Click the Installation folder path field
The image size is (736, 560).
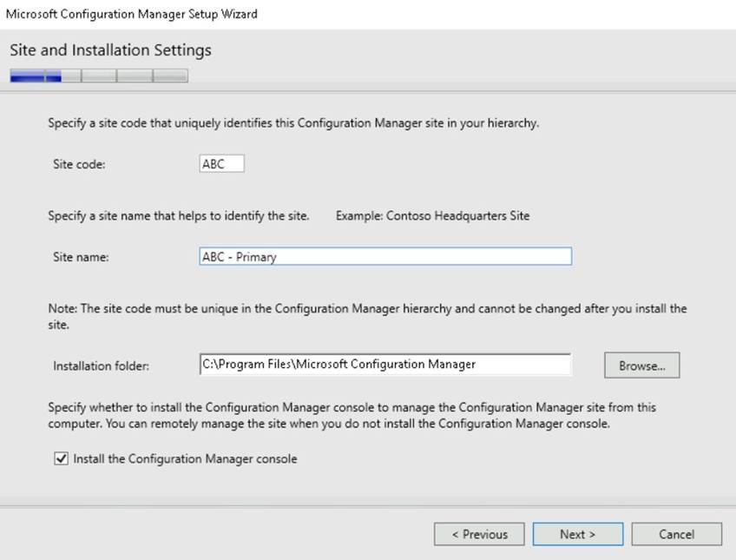pos(385,365)
